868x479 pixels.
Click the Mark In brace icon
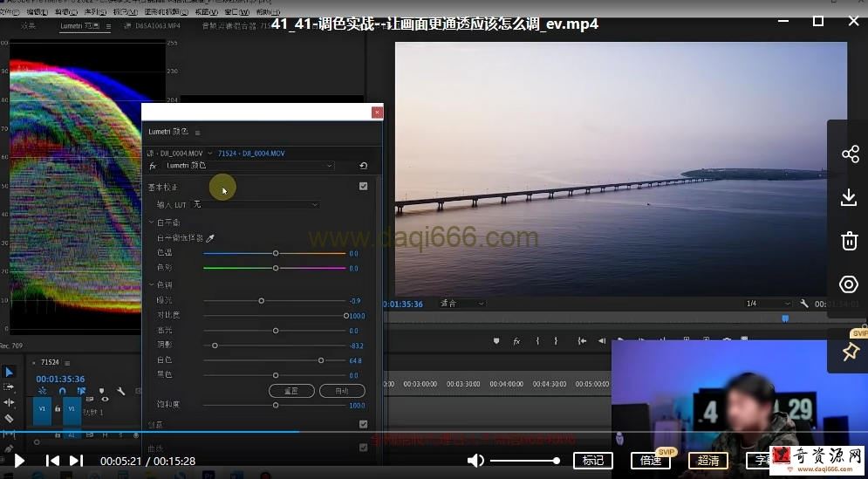click(537, 341)
